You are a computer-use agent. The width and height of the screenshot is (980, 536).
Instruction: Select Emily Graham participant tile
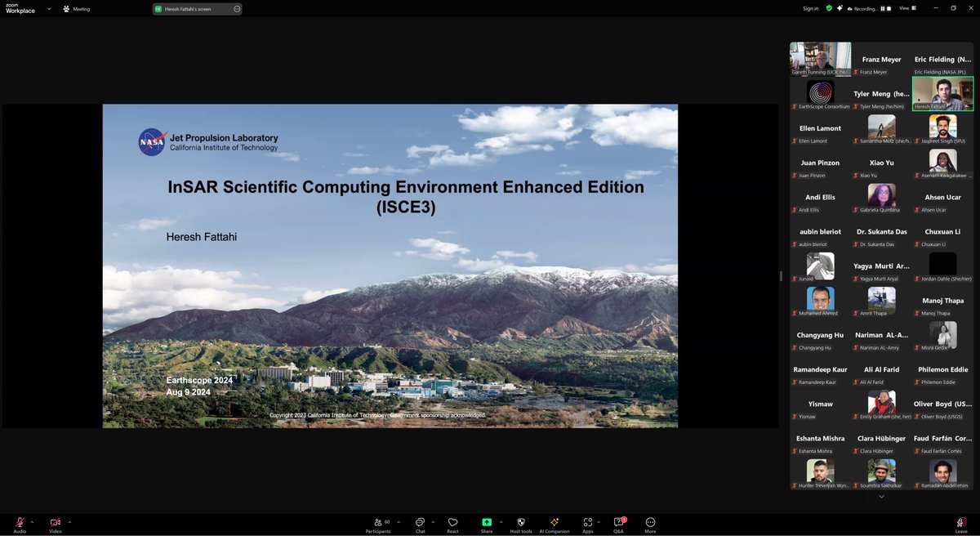(x=881, y=404)
